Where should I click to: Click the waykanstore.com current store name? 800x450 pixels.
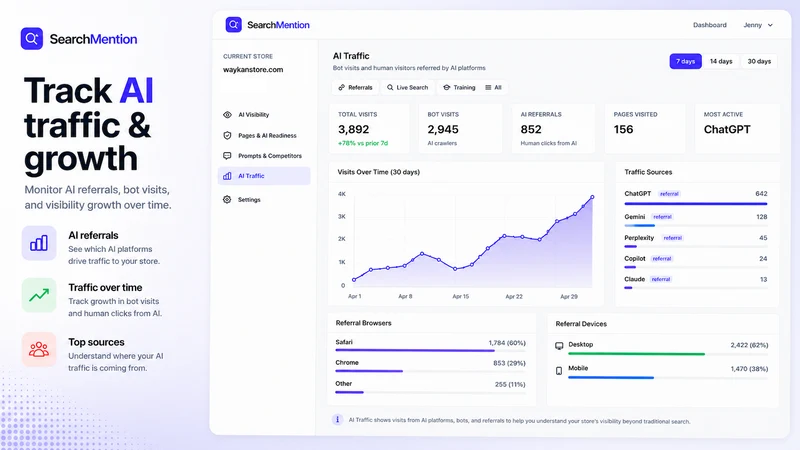click(253, 69)
